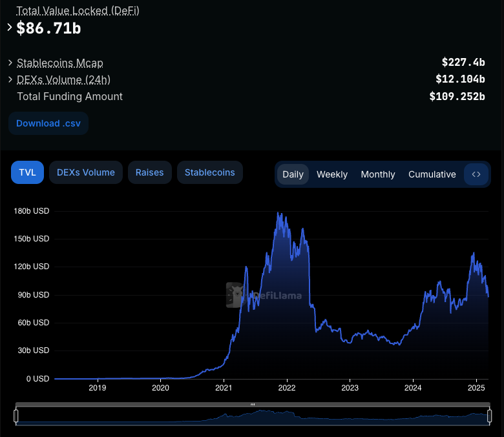Download the .csv data file
The image size is (504, 437).
(48, 123)
